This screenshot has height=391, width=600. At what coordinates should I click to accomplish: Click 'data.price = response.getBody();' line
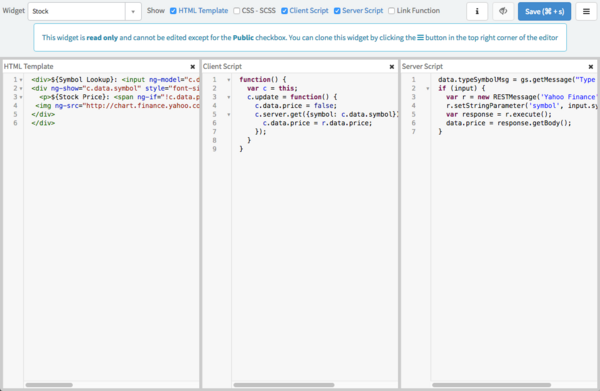click(x=509, y=123)
